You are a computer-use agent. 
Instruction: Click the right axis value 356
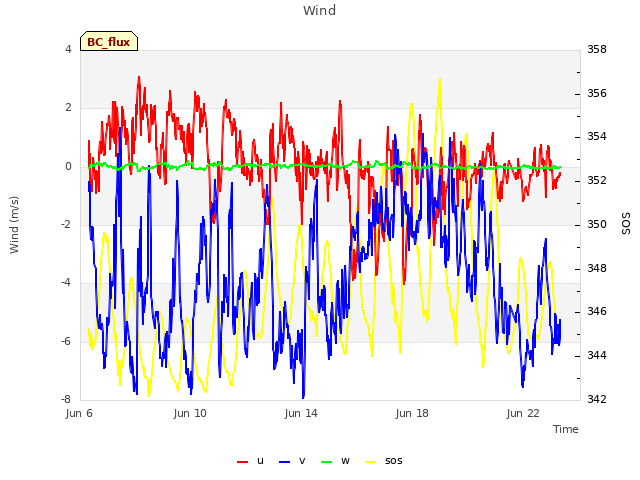click(x=597, y=93)
